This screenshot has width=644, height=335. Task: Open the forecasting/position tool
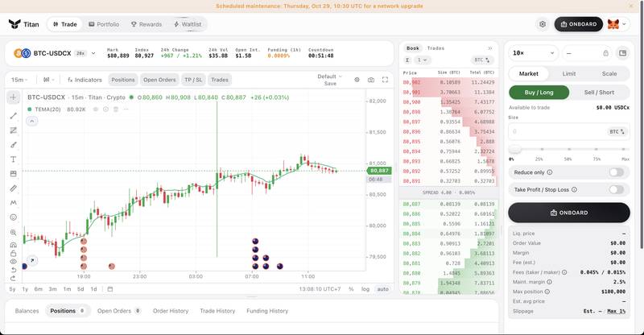point(13,174)
